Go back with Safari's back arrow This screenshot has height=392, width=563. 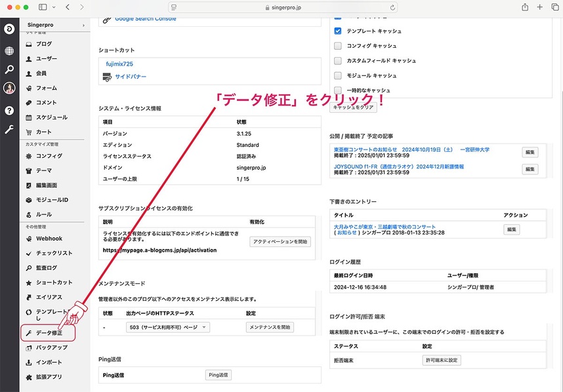(x=68, y=7)
